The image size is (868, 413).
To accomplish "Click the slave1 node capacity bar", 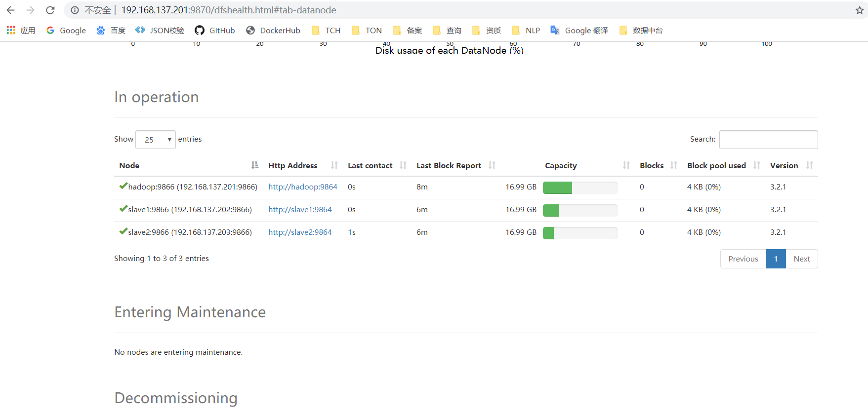I will tap(580, 210).
